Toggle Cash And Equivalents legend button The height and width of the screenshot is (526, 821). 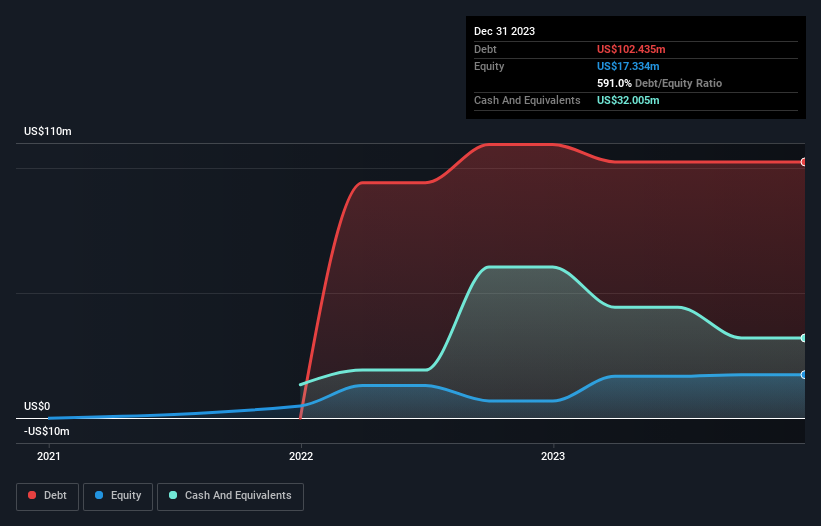(230, 496)
